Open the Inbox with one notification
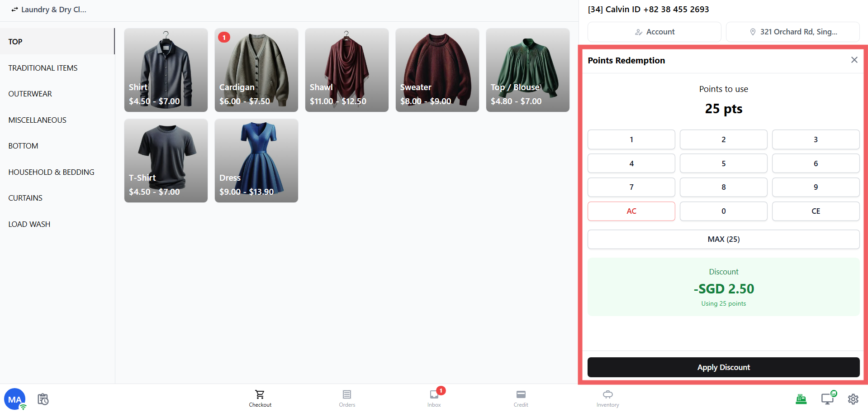This screenshot has height=413, width=868. [x=434, y=399]
